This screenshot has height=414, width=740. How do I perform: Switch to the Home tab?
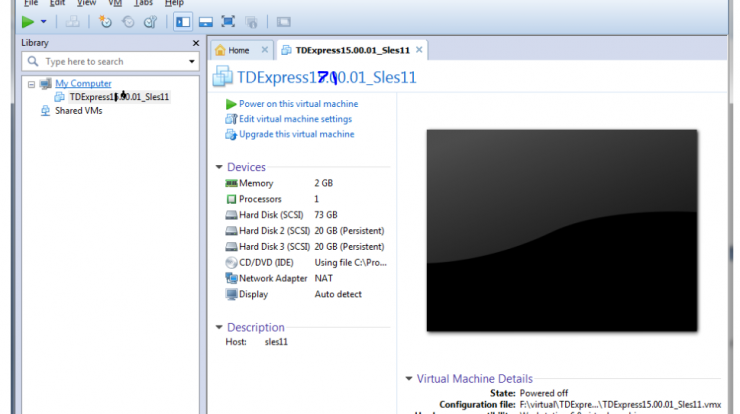(238, 50)
